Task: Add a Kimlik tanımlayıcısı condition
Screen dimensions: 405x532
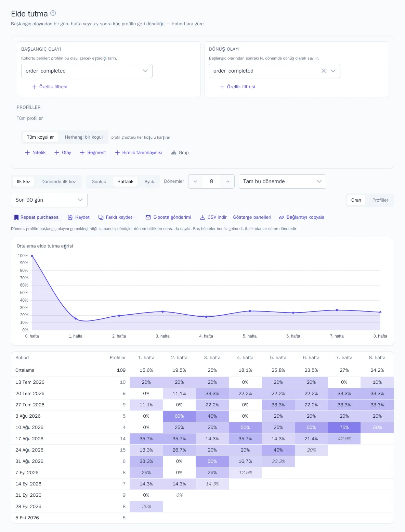Action: coord(139,153)
